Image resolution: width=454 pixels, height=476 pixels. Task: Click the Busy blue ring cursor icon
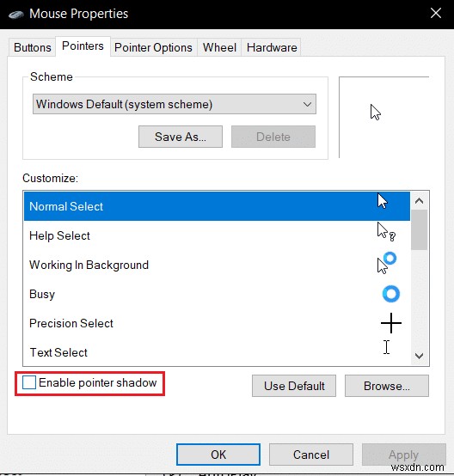click(390, 294)
